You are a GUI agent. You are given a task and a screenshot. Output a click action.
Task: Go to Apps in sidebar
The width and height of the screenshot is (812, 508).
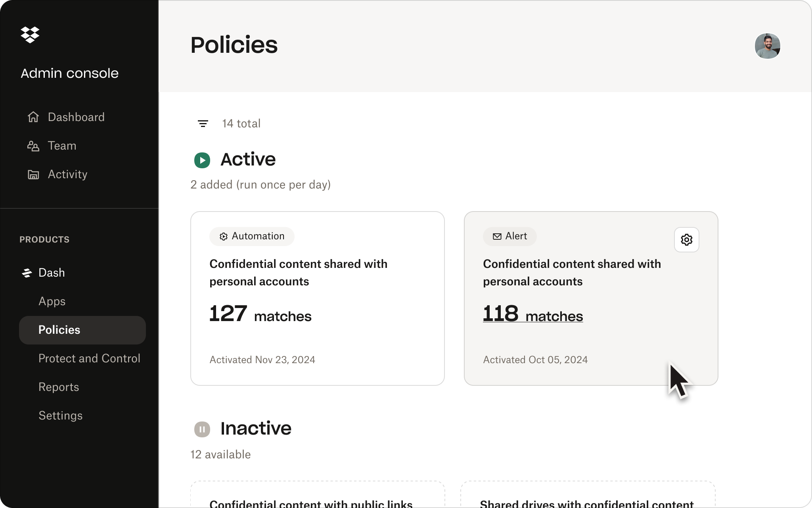pos(52,301)
